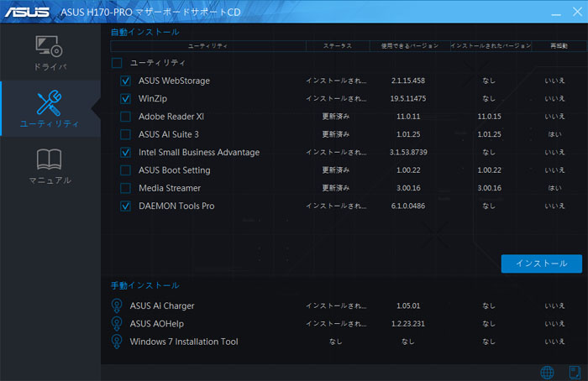Click version 6.1.0.0486 for DAEMON Tools
Screen dimensions: 588x381
(x=408, y=206)
